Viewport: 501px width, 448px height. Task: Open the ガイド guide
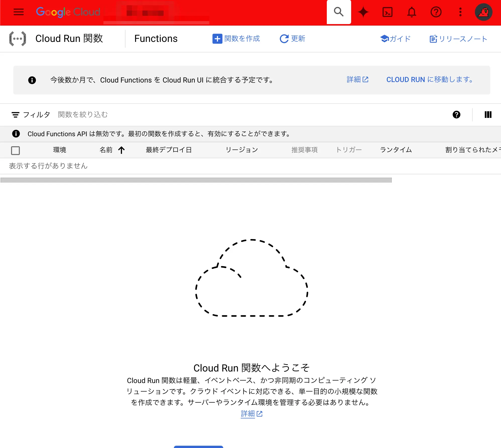tap(396, 39)
